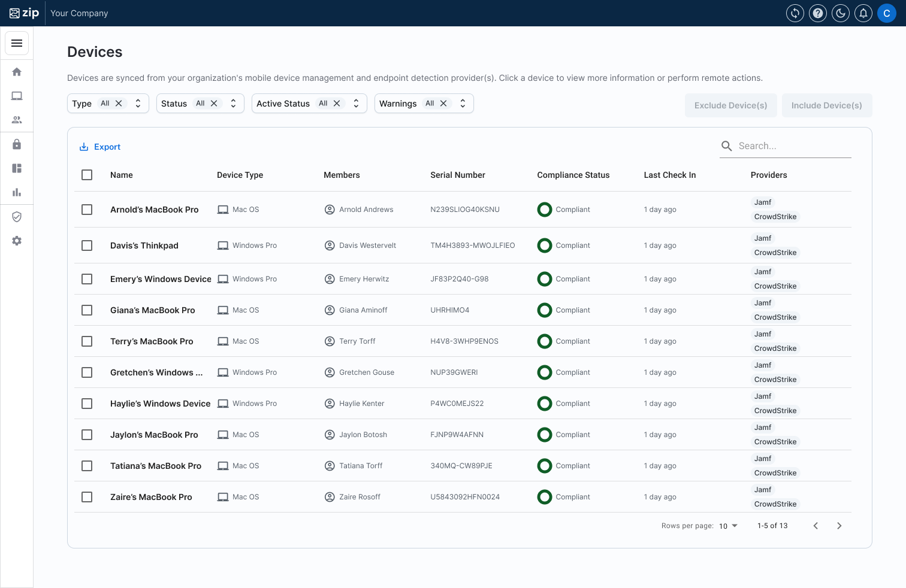Click the bar chart reports sidebar icon

(17, 192)
